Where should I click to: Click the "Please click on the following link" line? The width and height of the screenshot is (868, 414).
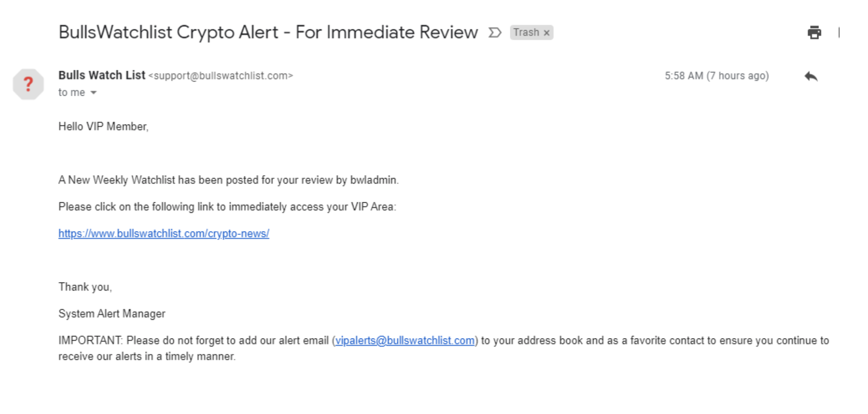coord(227,207)
